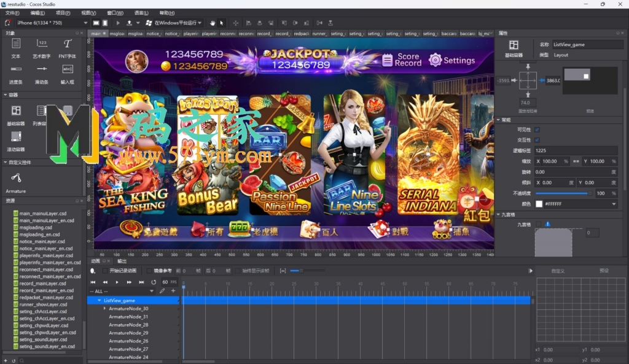Enable the 九宫格 nine-grid checkbox
This screenshot has width=629, height=364.
tap(538, 224)
